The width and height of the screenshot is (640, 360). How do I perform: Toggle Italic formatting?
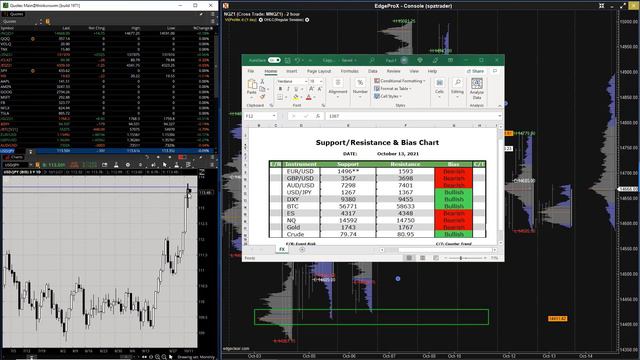click(x=288, y=89)
